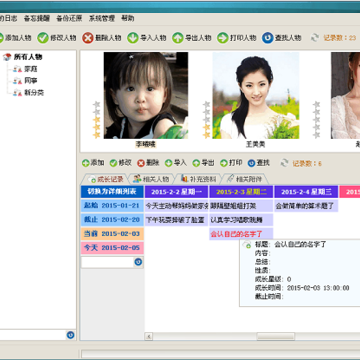360x360 pixels.
Task: Select the toddler's photo thumbnail
Action: (x=146, y=95)
